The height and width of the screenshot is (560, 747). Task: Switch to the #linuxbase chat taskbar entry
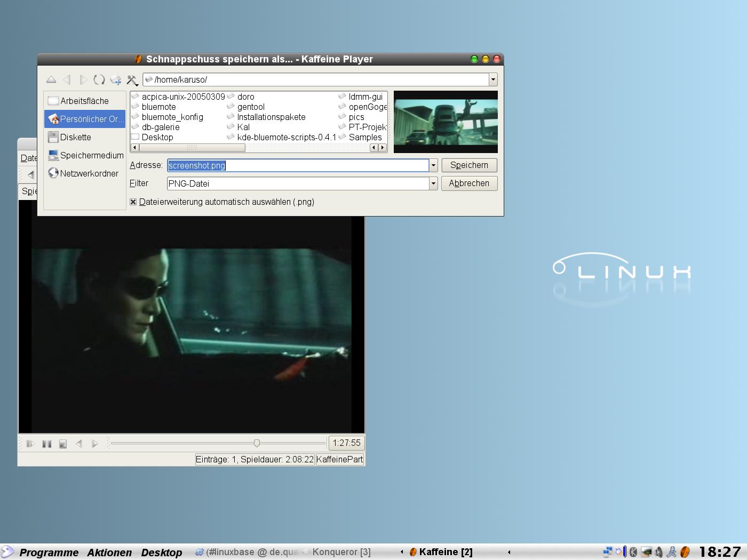point(246,552)
